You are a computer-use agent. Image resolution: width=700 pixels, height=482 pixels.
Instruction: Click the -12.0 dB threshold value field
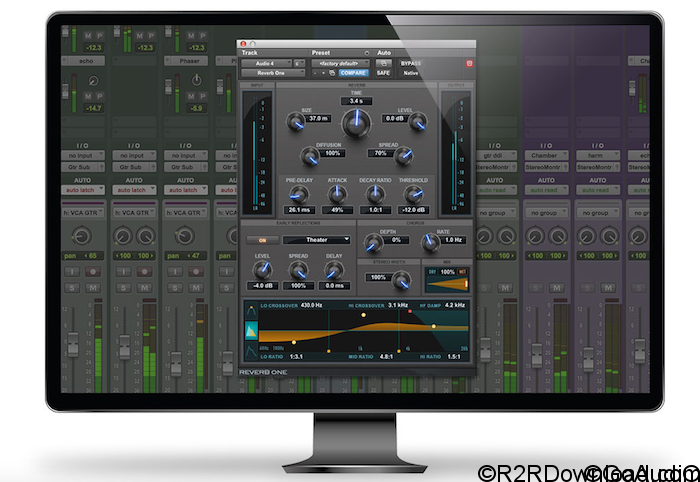point(413,210)
